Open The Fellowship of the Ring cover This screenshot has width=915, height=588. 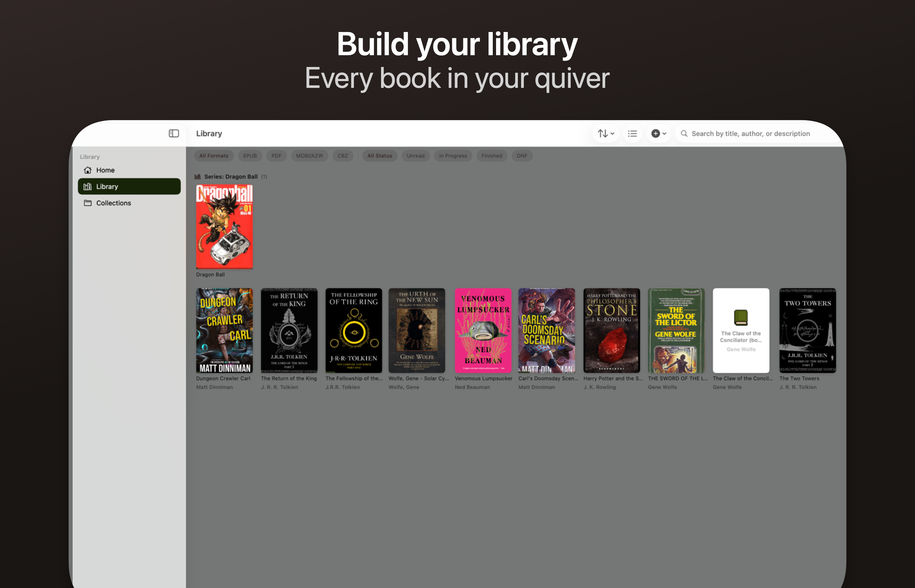[x=354, y=330]
